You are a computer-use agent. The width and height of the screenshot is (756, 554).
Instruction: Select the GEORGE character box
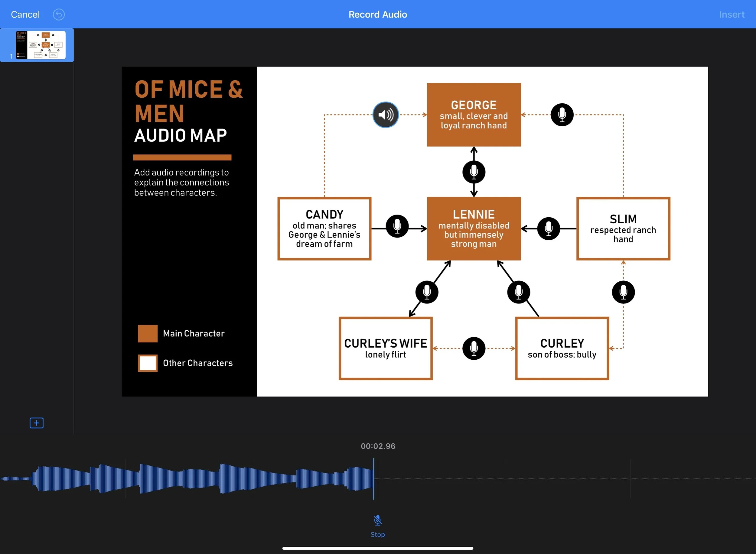[474, 115]
